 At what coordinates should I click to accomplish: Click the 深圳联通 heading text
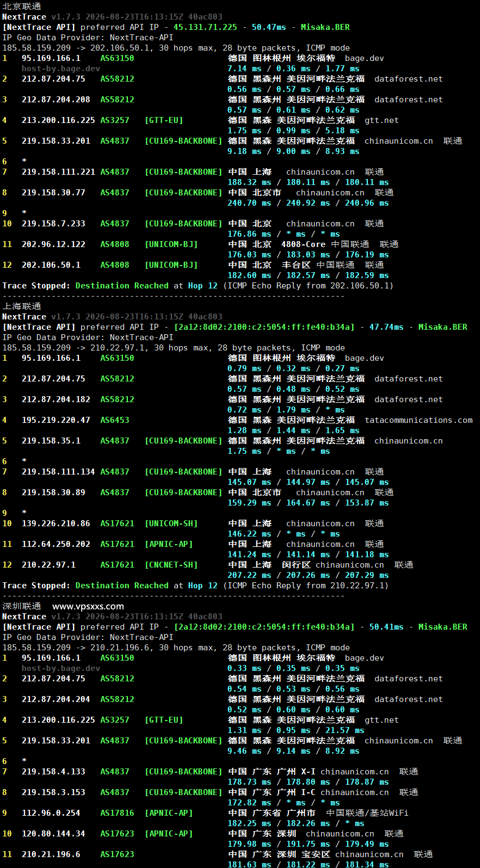point(22,606)
